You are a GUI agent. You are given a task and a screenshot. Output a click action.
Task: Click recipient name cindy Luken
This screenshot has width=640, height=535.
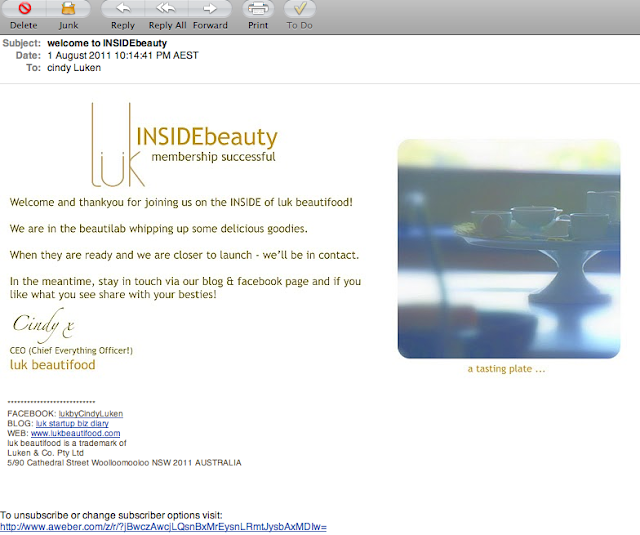coord(74,68)
